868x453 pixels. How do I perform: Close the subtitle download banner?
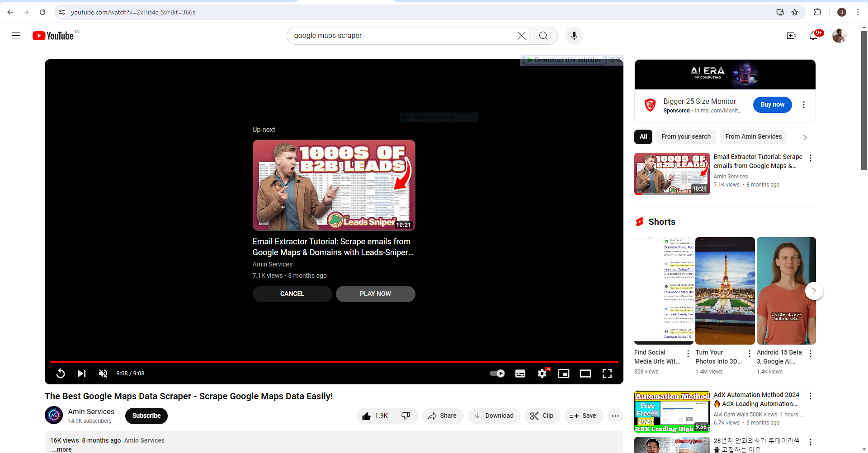pos(619,60)
